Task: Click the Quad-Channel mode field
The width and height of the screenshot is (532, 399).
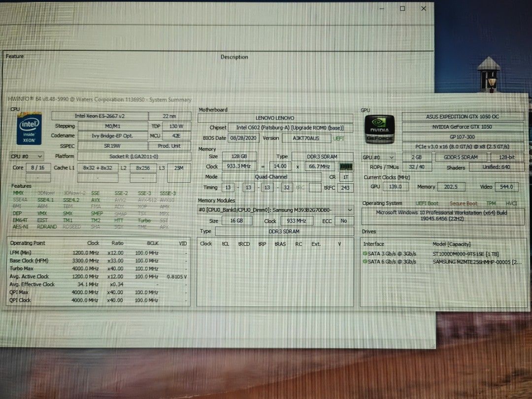Action: click(x=271, y=177)
